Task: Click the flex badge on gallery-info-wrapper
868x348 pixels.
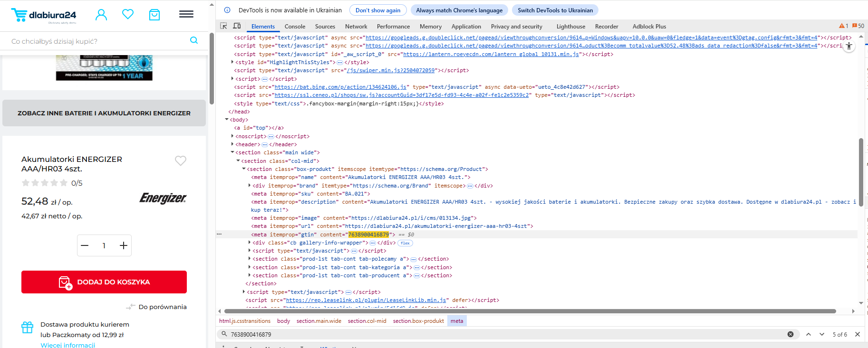Action: (405, 243)
